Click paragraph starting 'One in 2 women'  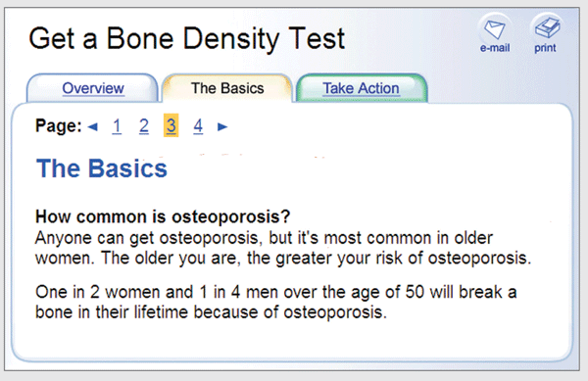(x=276, y=302)
